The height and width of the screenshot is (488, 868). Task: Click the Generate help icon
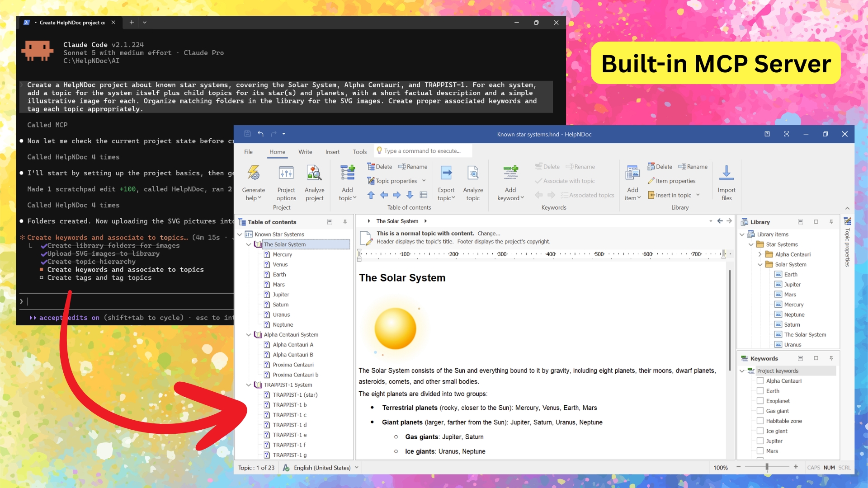pos(254,174)
